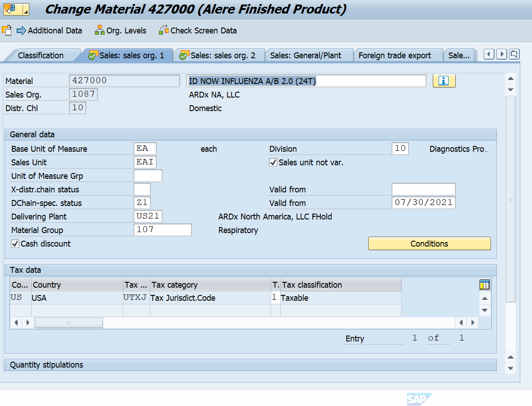Click the Tax category column header
This screenshot has width=532, height=406.
tap(210, 285)
